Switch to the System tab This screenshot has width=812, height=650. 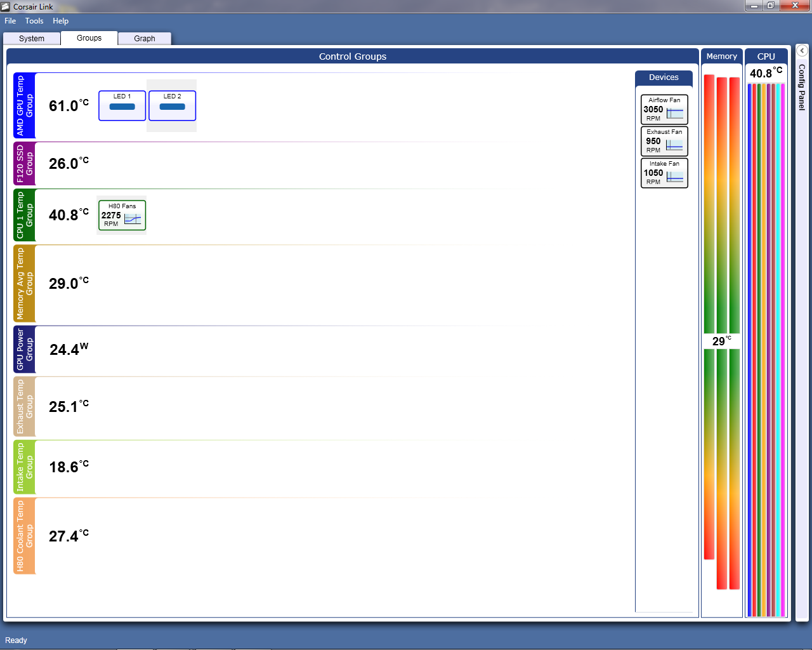pos(32,39)
